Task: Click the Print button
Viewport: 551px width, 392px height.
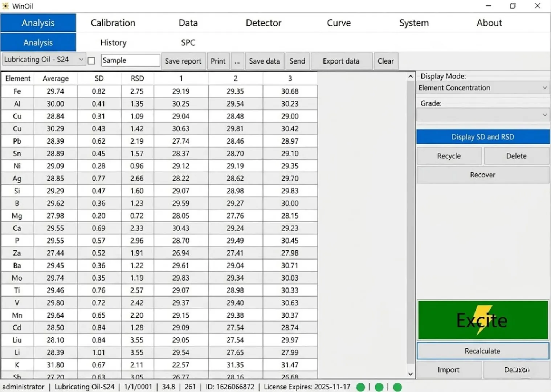Action: click(218, 61)
